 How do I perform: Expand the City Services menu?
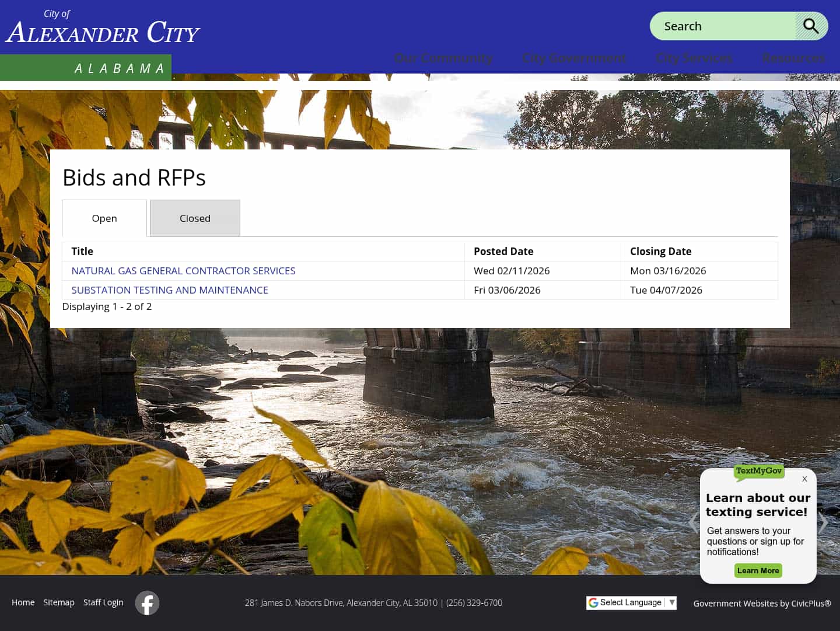(694, 58)
